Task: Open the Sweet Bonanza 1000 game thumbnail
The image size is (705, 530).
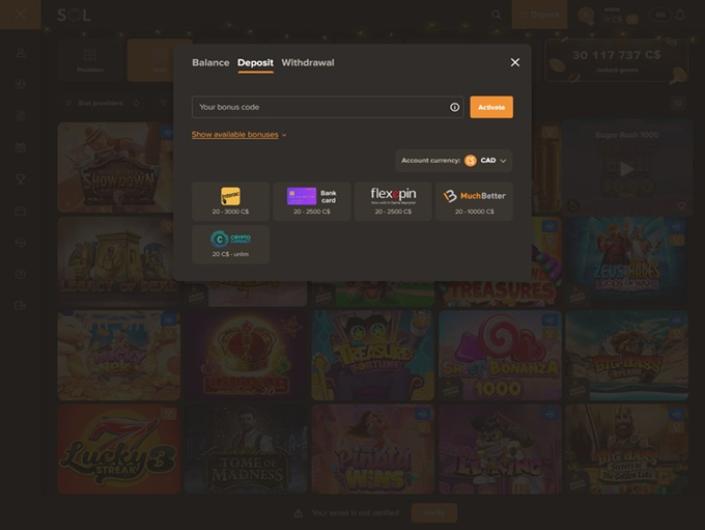Action: (x=500, y=355)
